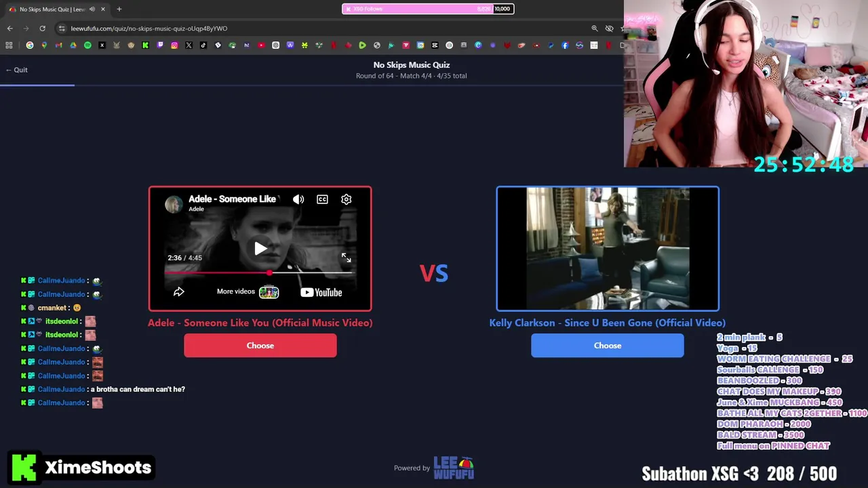
Task: Reload the page
Action: click(42, 28)
